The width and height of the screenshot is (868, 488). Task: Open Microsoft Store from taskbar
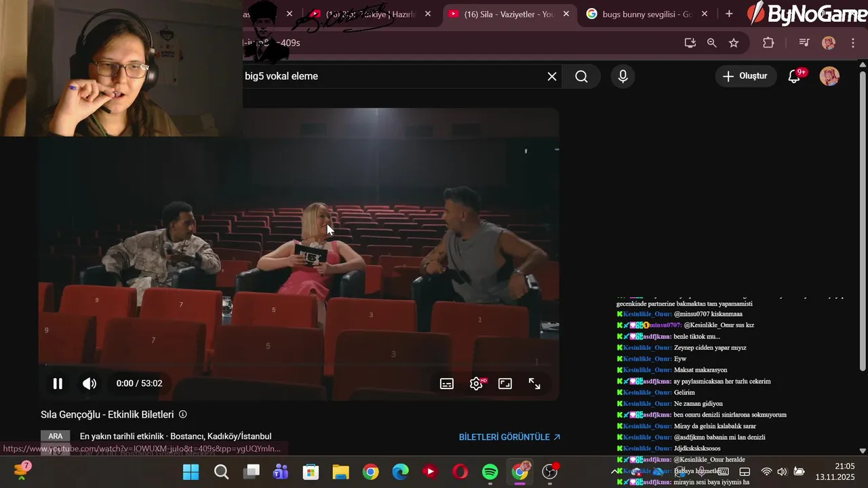click(311, 472)
